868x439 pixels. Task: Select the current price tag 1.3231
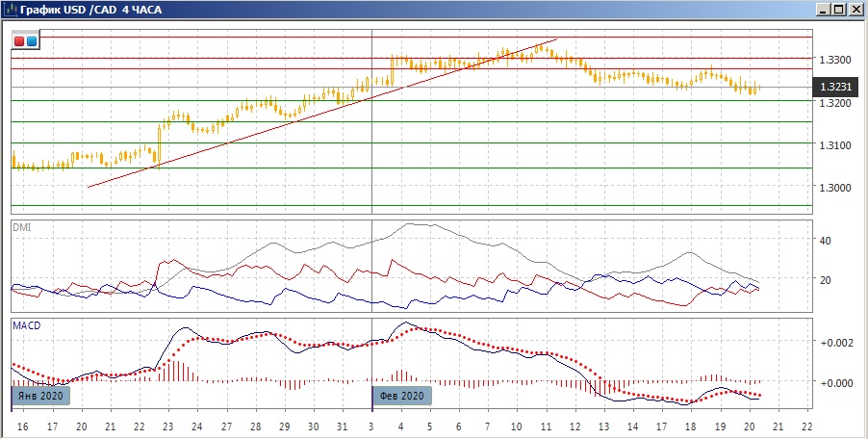pyautogui.click(x=834, y=87)
